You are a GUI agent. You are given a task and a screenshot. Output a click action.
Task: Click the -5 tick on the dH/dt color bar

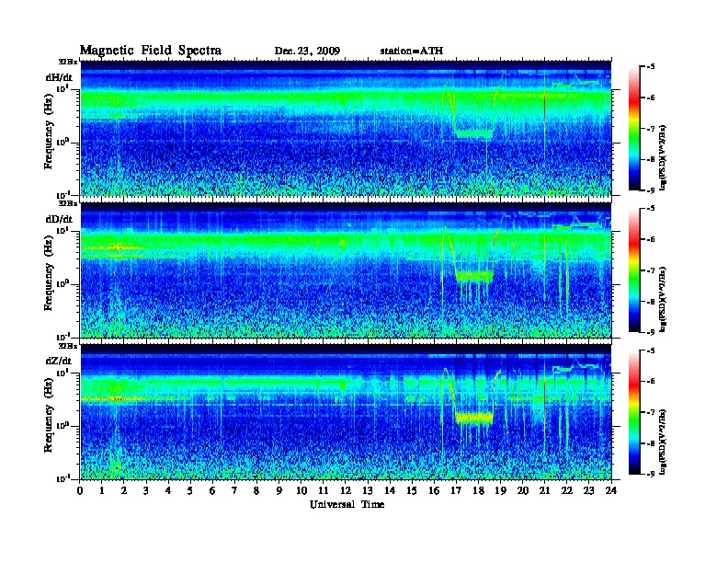click(x=651, y=67)
